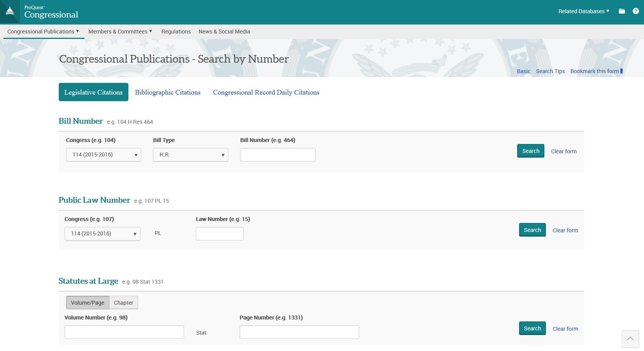Click Clear form next to Public Law Search
The height and width of the screenshot is (351, 644).
(565, 230)
